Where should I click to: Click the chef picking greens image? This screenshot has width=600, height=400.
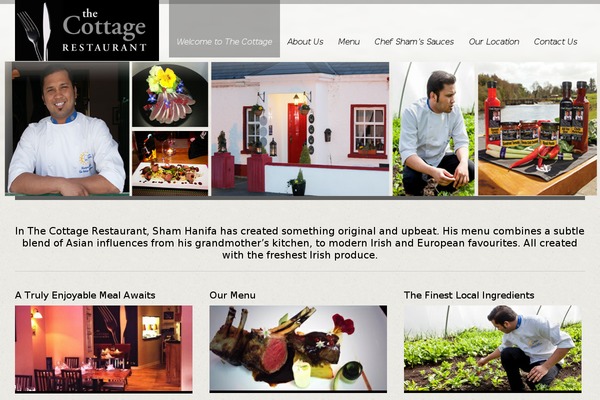(493, 349)
